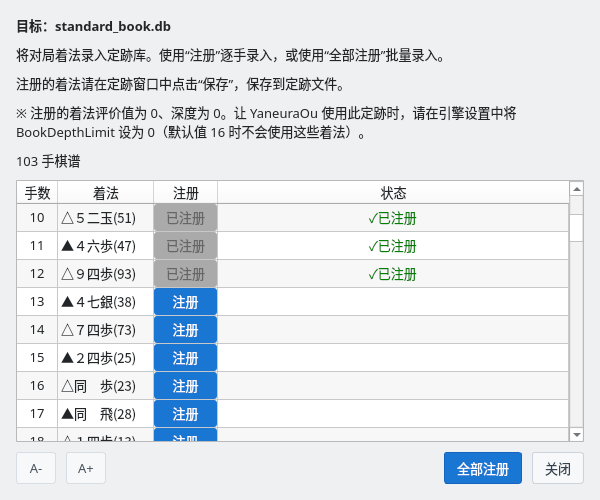Select move cell ▲4七銀(38)
The height and width of the screenshot is (500, 600).
click(106, 302)
